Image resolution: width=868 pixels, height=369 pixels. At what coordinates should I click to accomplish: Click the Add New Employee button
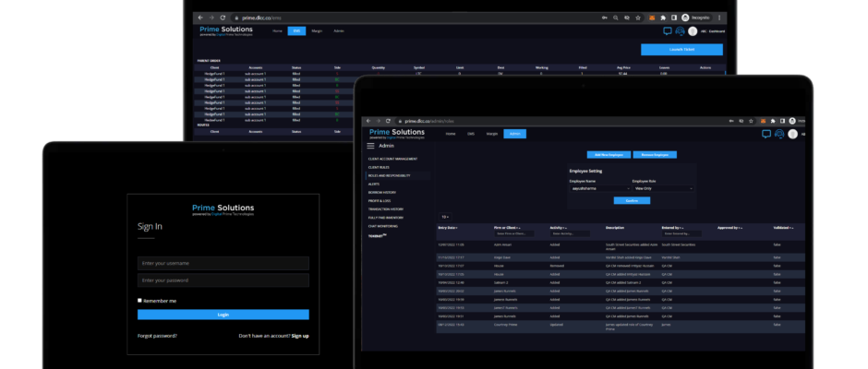tap(609, 155)
